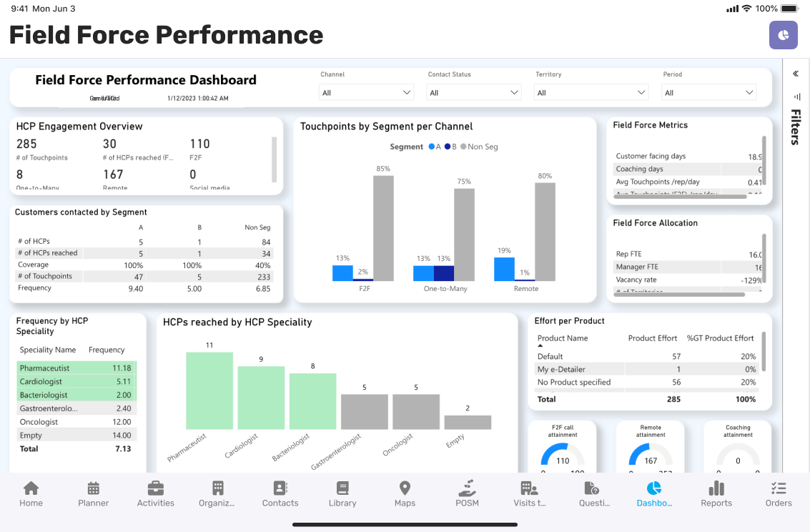The image size is (810, 532).
Task: Click the 85% Non Seg F2F bar
Action: pyautogui.click(x=383, y=228)
